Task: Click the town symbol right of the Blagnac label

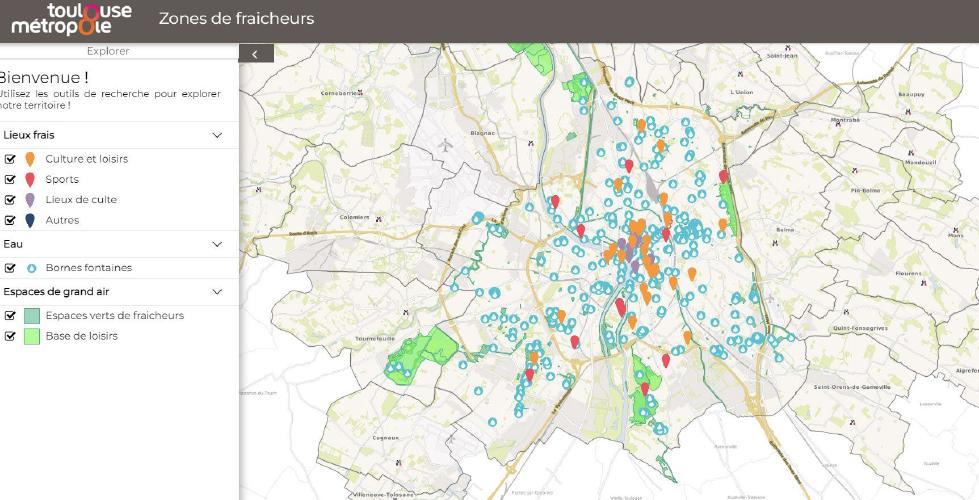Action: 530,144
